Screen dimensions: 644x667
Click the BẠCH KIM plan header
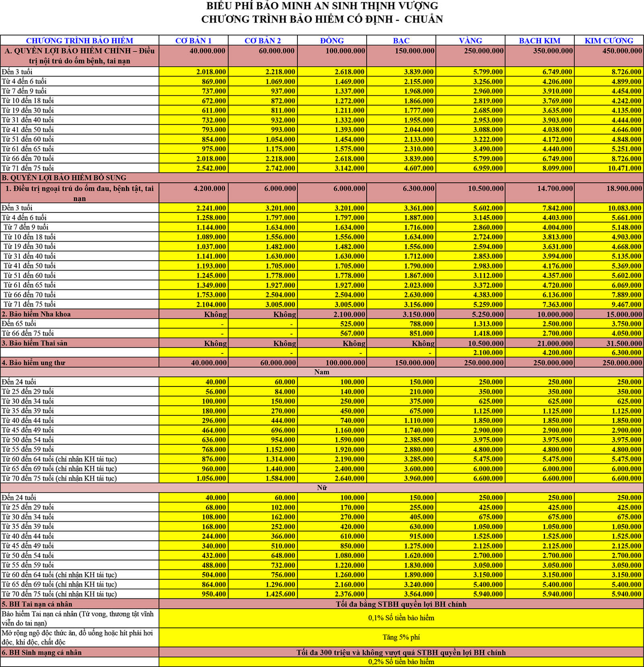(540, 40)
